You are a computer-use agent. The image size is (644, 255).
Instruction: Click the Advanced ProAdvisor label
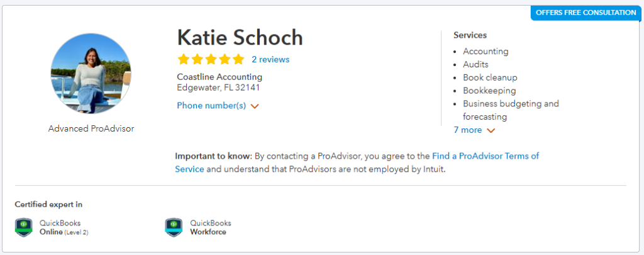pyautogui.click(x=91, y=128)
